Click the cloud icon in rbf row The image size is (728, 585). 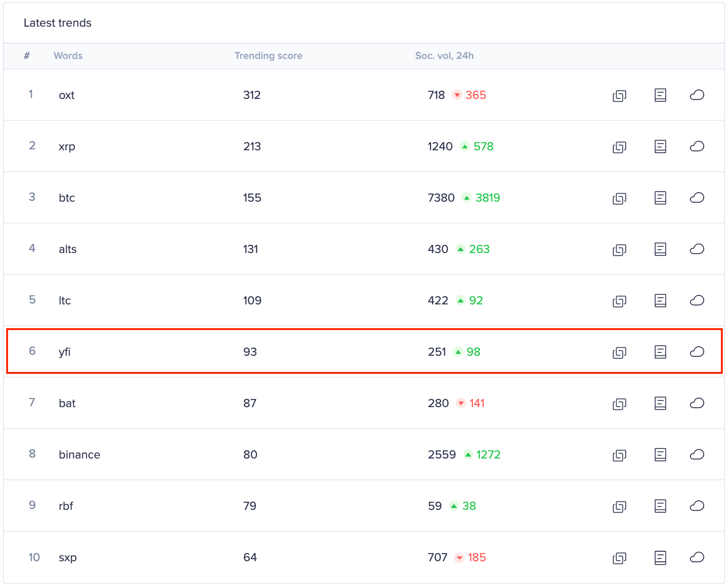[x=697, y=506]
